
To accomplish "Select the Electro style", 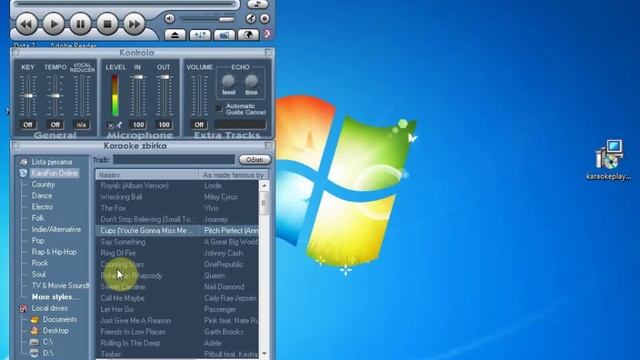I will pyautogui.click(x=42, y=207).
